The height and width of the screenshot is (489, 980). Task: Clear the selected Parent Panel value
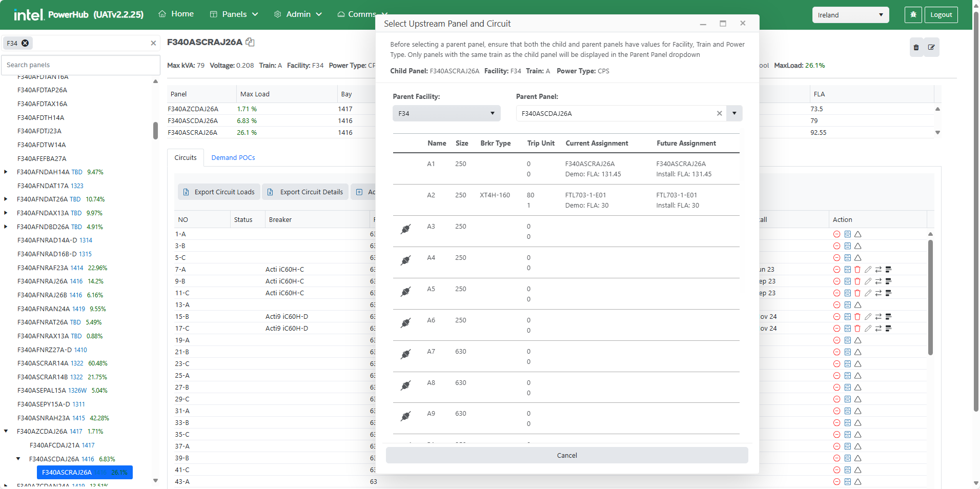tap(719, 114)
